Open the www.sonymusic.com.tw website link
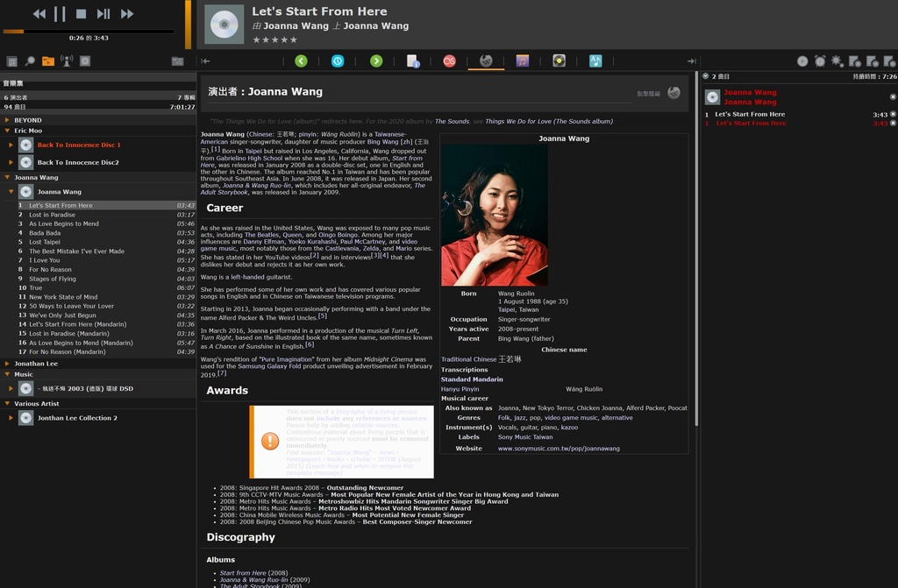Image resolution: width=898 pixels, height=588 pixels. click(x=559, y=449)
